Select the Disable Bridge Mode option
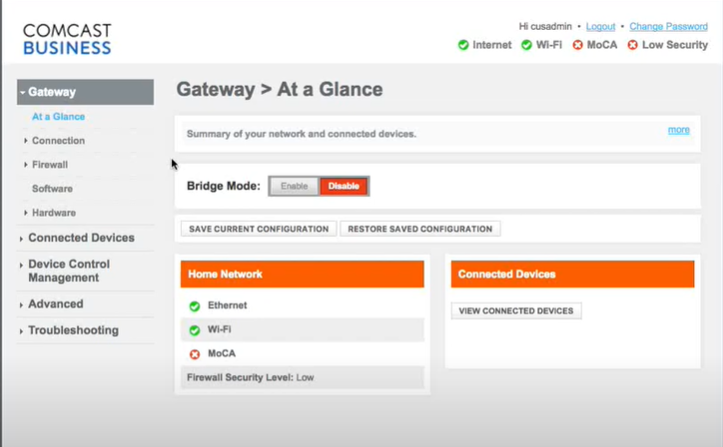 pos(343,186)
